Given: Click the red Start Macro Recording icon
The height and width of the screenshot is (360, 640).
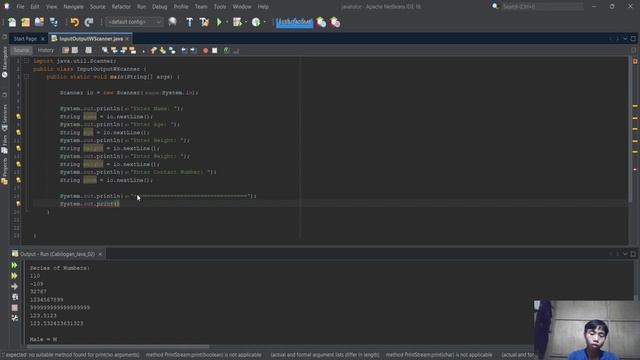Looking at the screenshot, I should [205, 51].
